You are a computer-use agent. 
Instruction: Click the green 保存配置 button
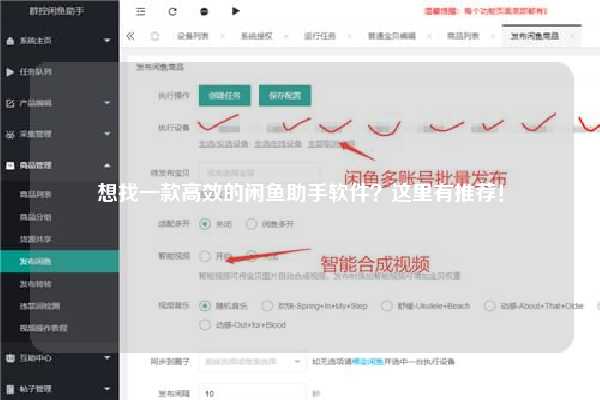pyautogui.click(x=285, y=95)
